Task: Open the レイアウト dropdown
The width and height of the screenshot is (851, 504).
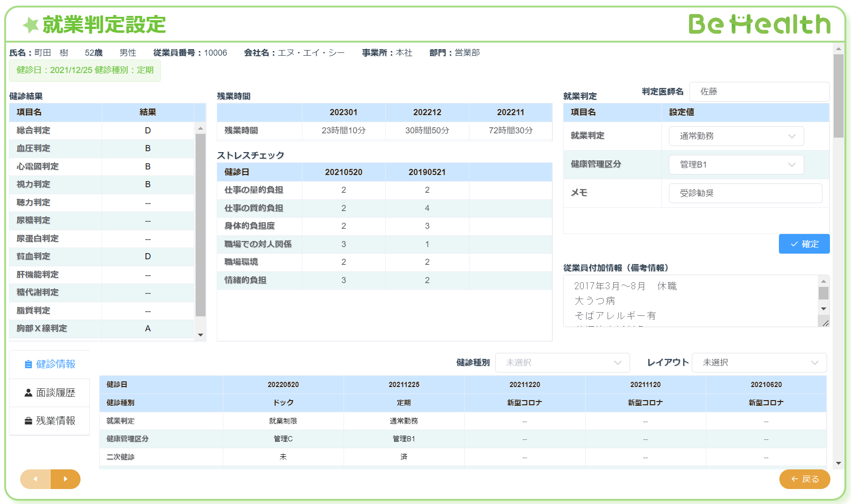Action: pyautogui.click(x=759, y=363)
